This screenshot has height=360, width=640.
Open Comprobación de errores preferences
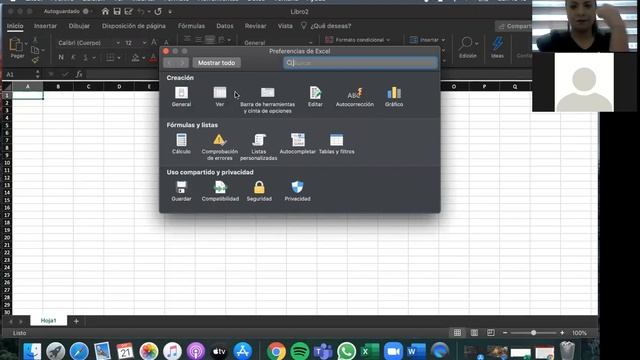click(220, 147)
